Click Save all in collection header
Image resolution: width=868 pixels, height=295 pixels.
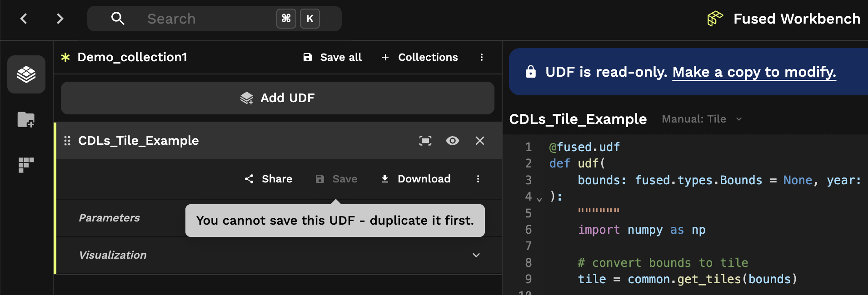pos(332,57)
